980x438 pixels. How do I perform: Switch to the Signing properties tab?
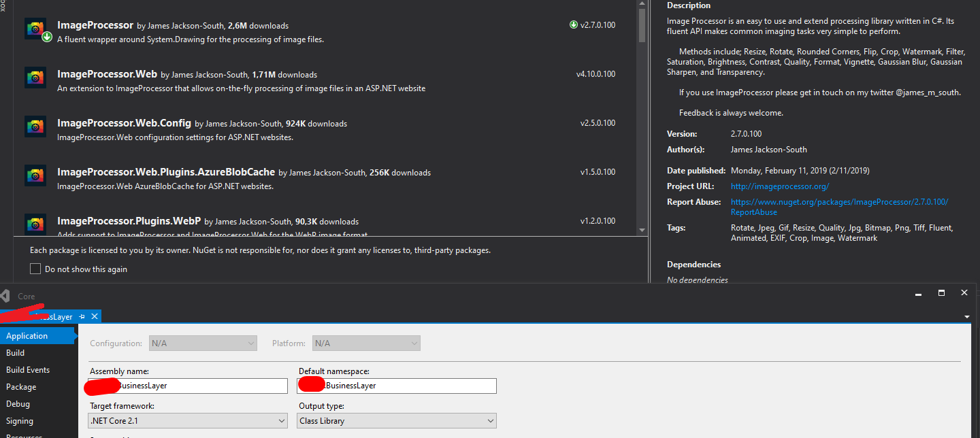point(37,421)
